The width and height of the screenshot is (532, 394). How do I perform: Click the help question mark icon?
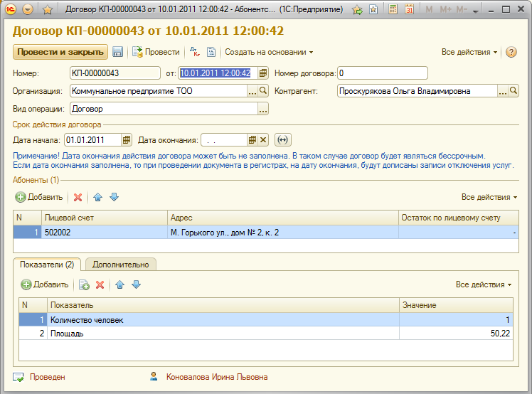[511, 52]
